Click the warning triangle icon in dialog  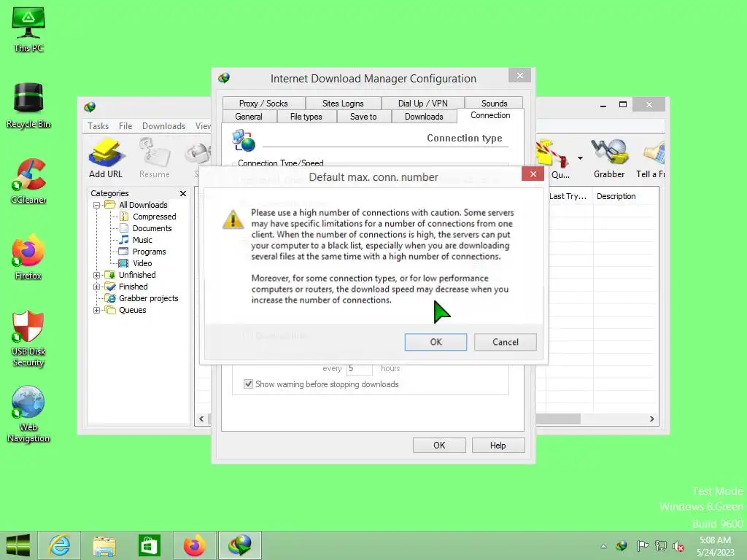pos(233,219)
